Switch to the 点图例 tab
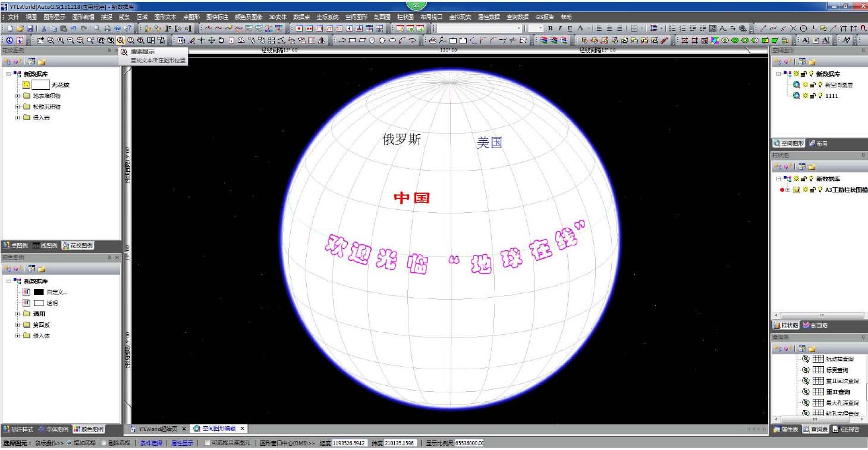Image resolution: width=868 pixels, height=450 pixels. click(15, 246)
